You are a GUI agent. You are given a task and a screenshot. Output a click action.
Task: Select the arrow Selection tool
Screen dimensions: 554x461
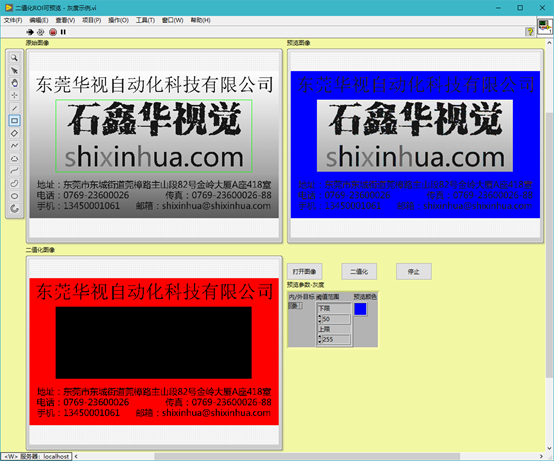tap(14, 70)
